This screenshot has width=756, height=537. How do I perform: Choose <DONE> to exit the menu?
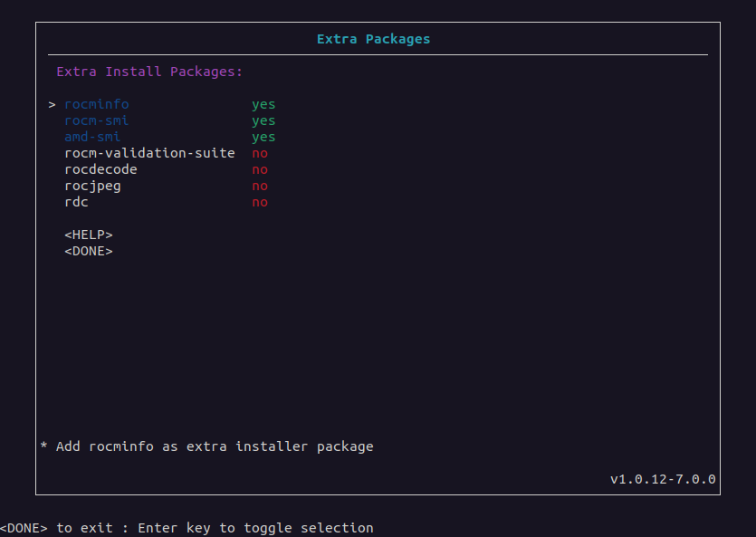click(x=89, y=251)
